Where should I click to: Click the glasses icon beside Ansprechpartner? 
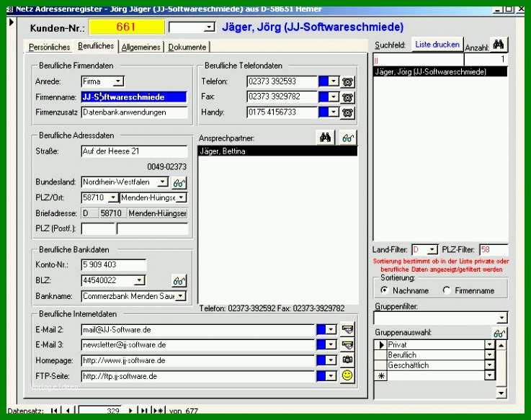pos(348,138)
